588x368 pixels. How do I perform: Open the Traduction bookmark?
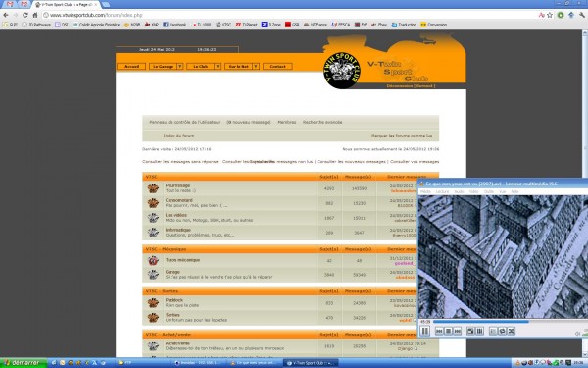(404, 25)
